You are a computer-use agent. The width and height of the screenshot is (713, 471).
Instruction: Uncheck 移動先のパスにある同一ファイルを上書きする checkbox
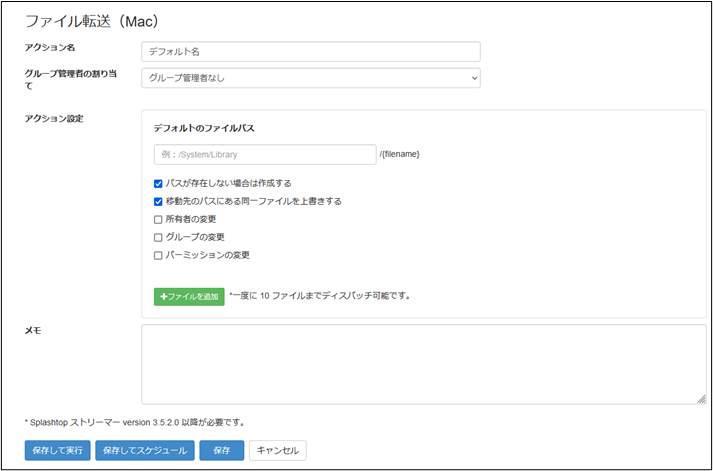click(158, 202)
